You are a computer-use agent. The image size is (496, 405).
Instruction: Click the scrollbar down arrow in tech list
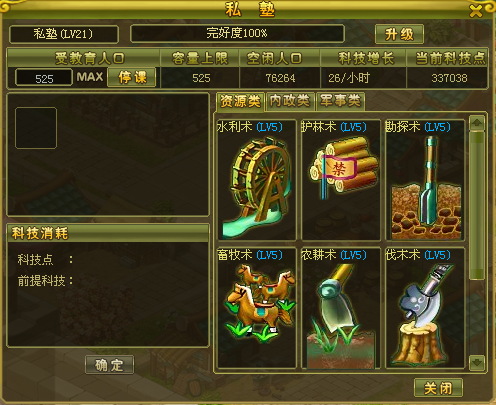point(477,362)
